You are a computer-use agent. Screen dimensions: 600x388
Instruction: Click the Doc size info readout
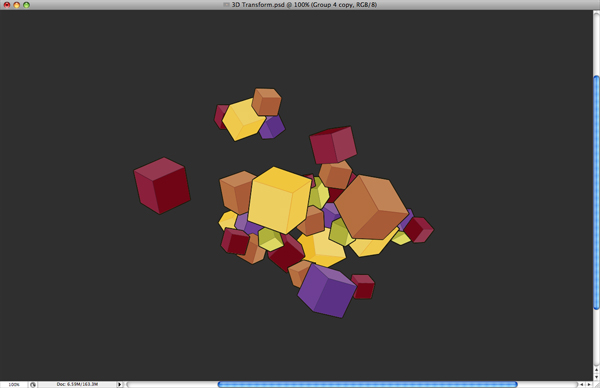(77, 384)
